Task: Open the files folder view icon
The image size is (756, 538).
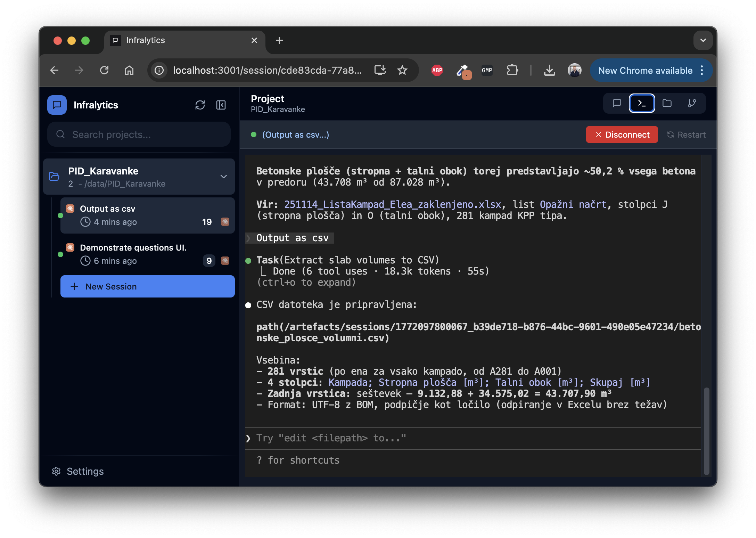Action: [x=667, y=103]
